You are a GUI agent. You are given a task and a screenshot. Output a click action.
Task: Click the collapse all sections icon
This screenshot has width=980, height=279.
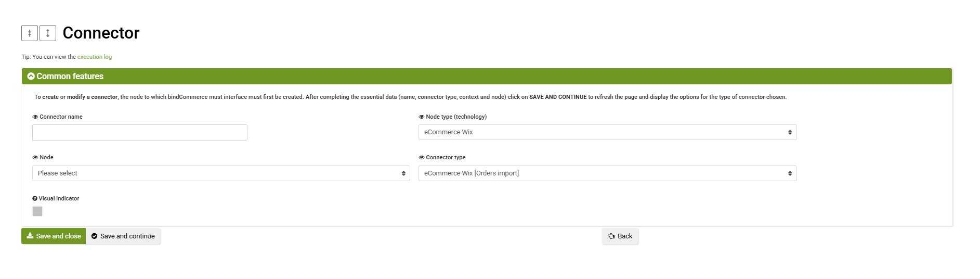click(x=30, y=33)
